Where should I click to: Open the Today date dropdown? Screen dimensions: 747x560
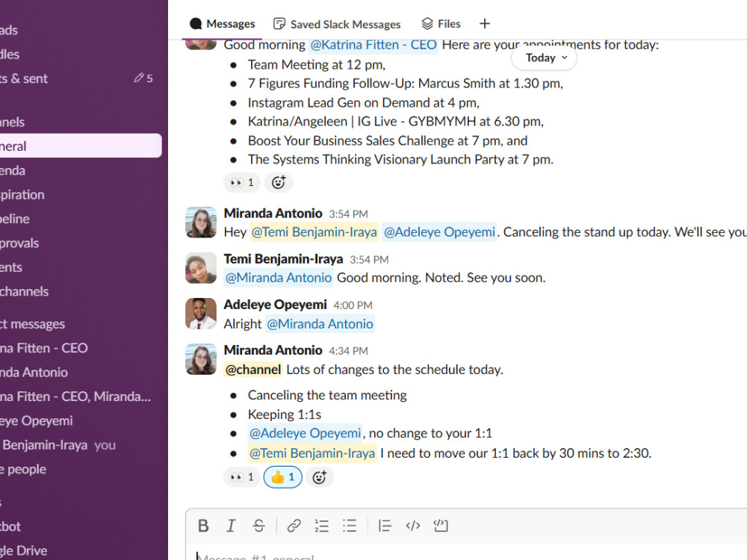coord(544,58)
